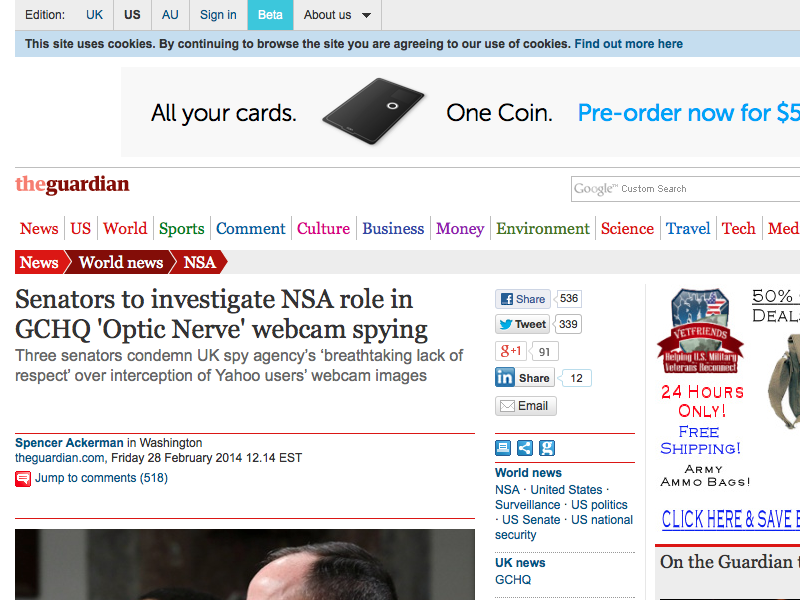Go to the Environment section
Screen dimensions: 800x600
pos(543,229)
